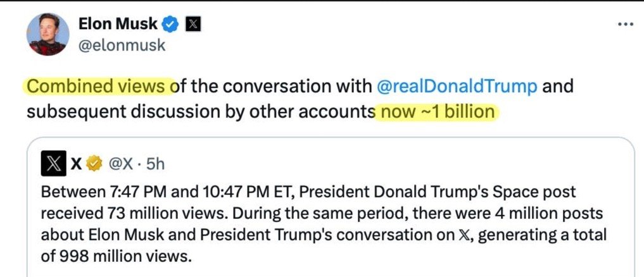Open the black X logo avatar in quoted post
This screenshot has height=277, width=644.
click(53, 164)
